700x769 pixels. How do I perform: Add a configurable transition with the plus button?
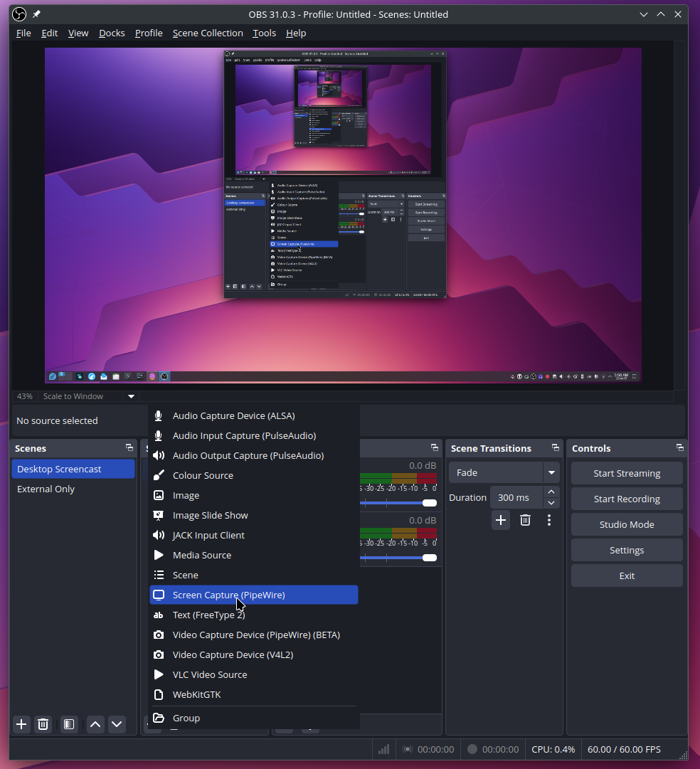click(501, 520)
